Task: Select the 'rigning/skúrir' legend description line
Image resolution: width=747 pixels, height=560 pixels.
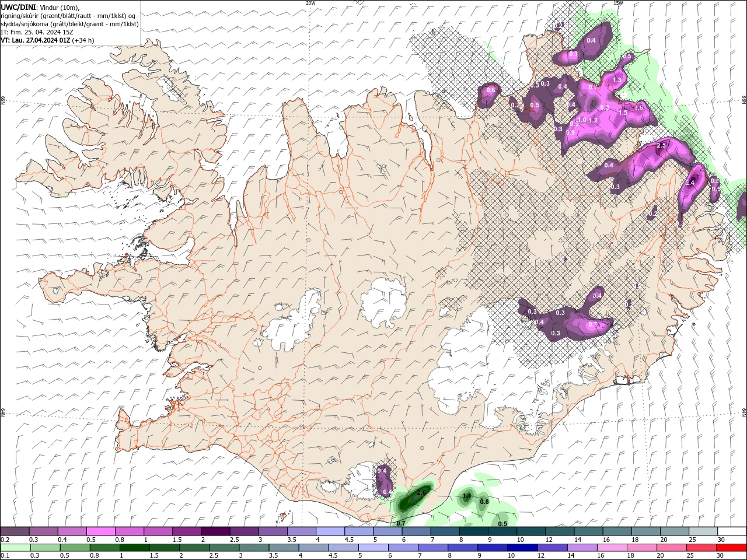Action: coord(68,15)
